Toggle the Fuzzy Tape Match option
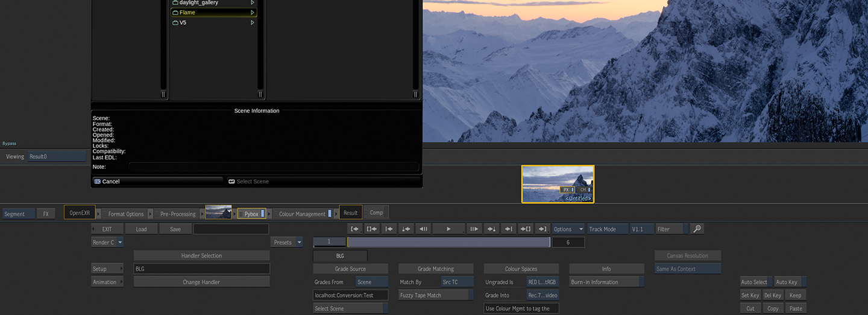 coord(436,295)
